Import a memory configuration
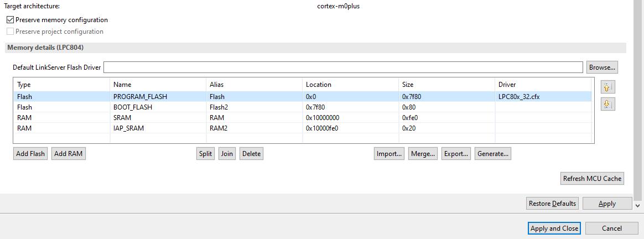Screen dimensions: 644x239 389,154
